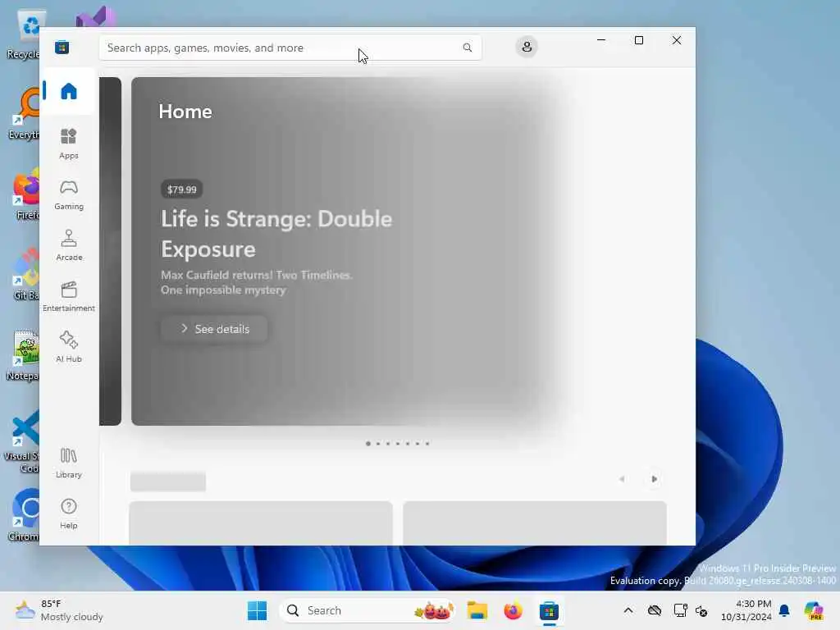Open the Entertainment section
840x630 pixels.
click(69, 296)
